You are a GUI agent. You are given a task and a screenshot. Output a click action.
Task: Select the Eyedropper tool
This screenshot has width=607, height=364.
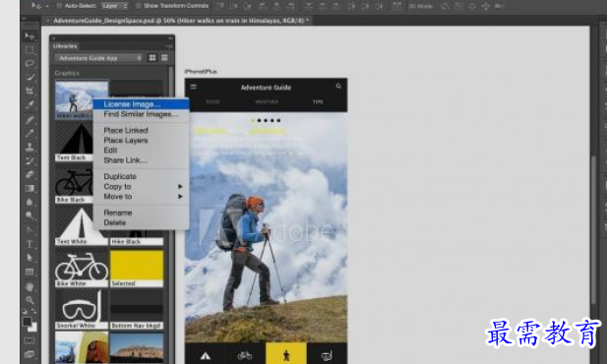(x=30, y=104)
